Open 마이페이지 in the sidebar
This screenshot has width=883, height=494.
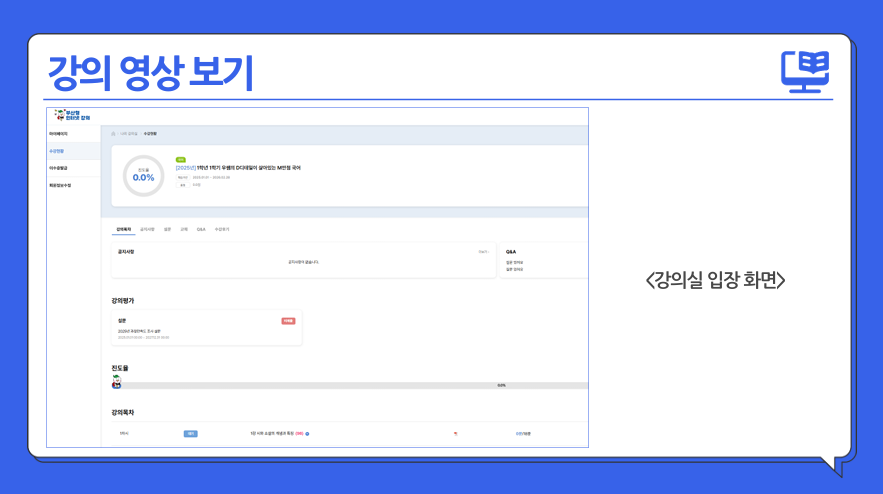(58, 134)
